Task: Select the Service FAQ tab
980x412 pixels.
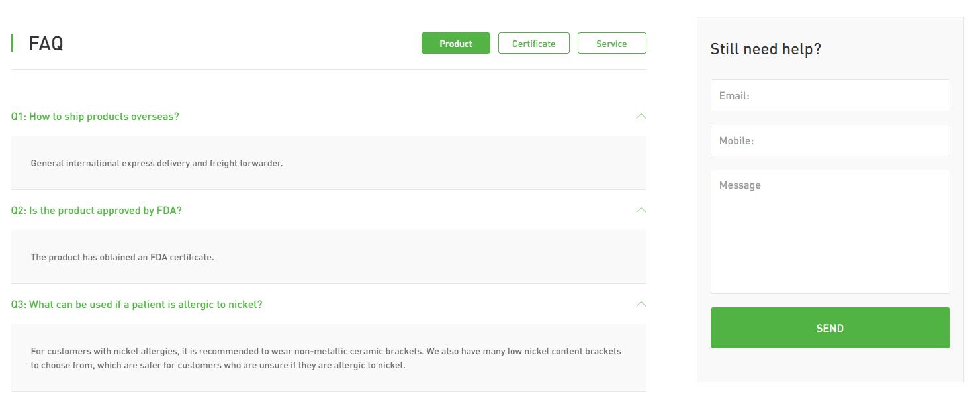Action: click(611, 44)
